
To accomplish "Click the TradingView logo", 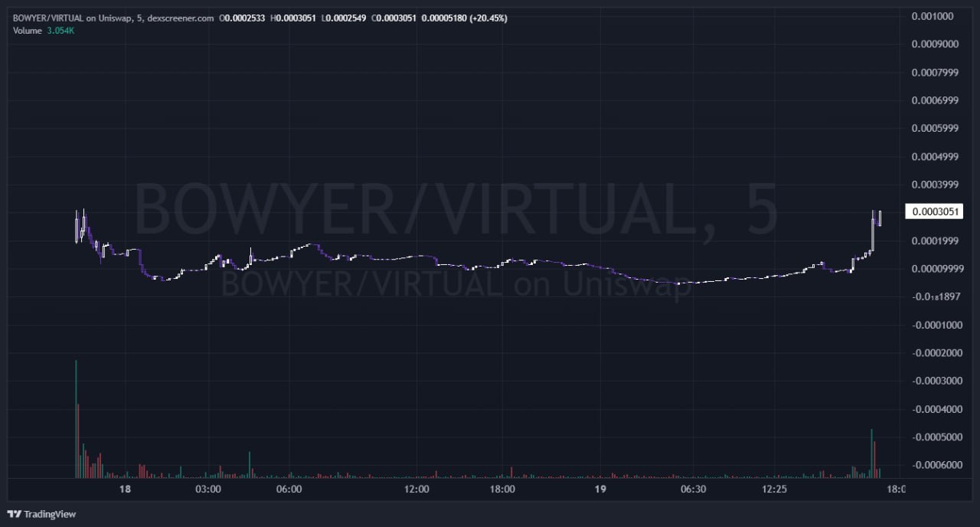I will (42, 514).
